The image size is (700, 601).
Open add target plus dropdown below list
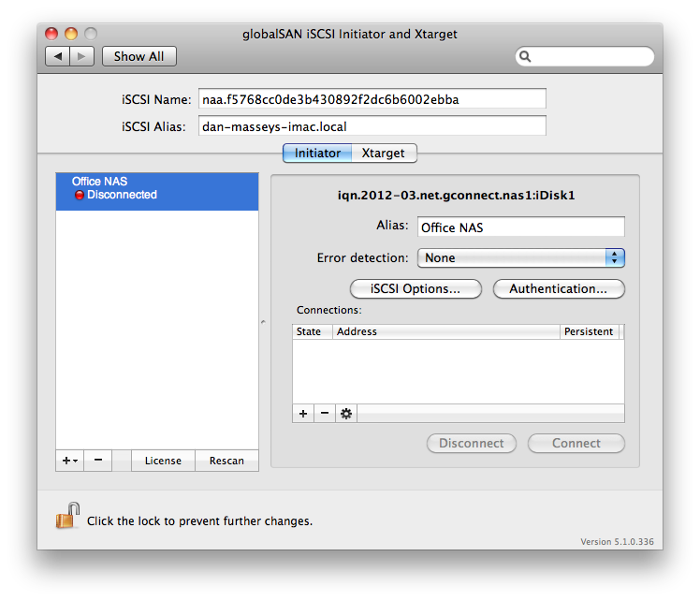69,461
